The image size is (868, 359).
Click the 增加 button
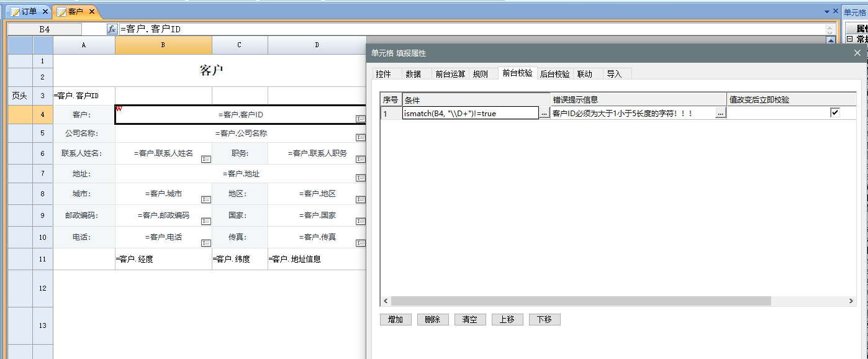(396, 320)
